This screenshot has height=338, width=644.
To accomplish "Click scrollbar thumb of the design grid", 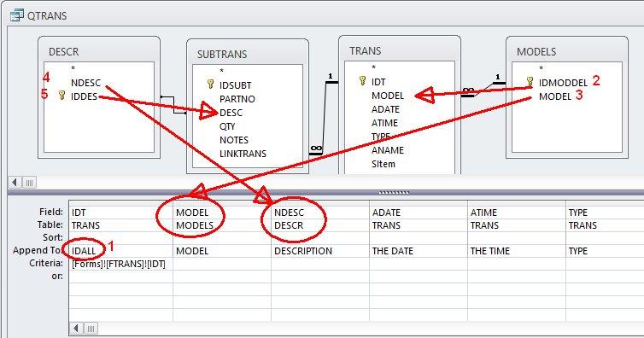I will click(91, 328).
